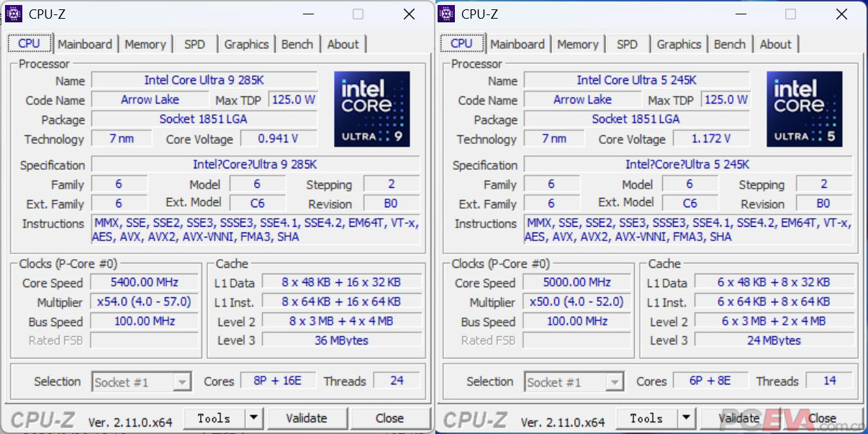Click the Tools button in the right window
The image size is (868, 434).
tap(647, 418)
